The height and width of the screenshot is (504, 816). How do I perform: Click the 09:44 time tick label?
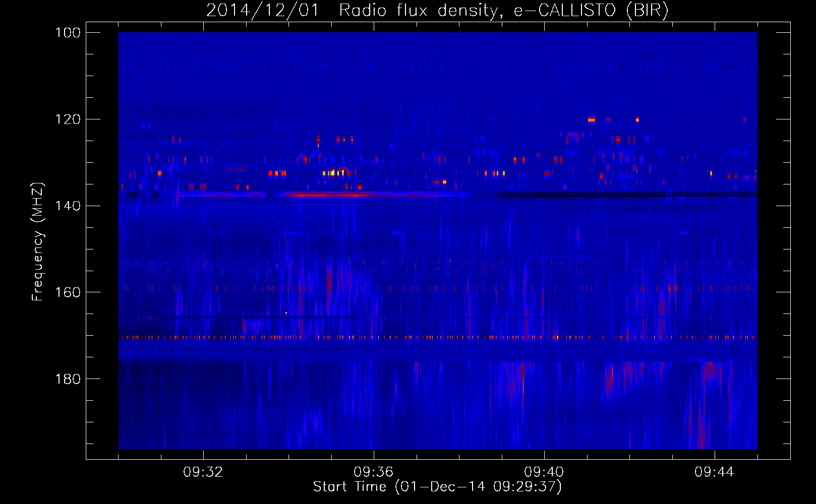tap(715, 472)
